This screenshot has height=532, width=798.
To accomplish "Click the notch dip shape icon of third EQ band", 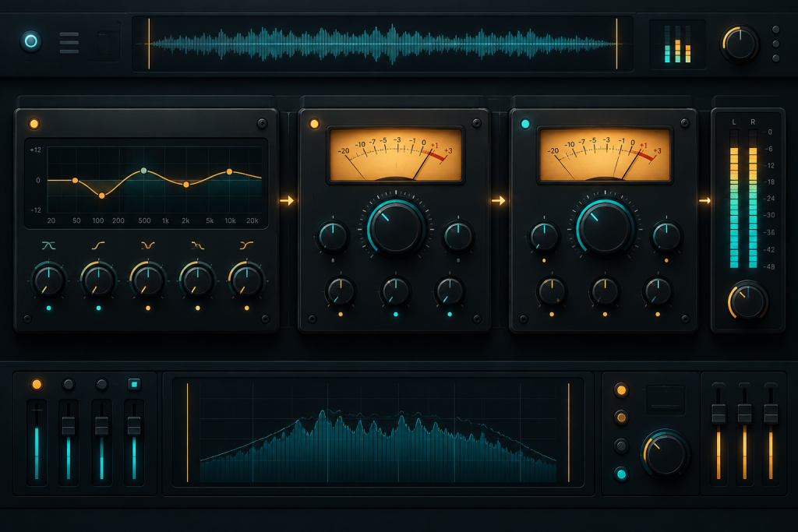I will click(x=147, y=245).
